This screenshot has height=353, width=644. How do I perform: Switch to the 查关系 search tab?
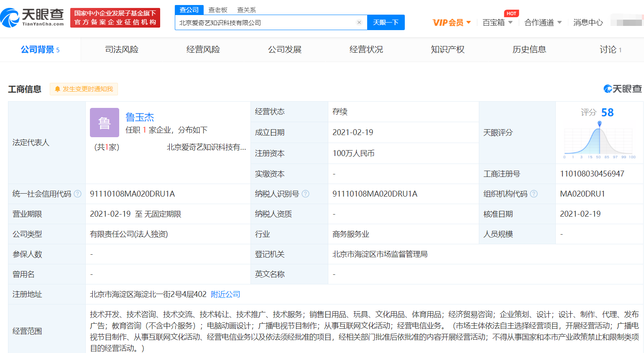point(246,10)
